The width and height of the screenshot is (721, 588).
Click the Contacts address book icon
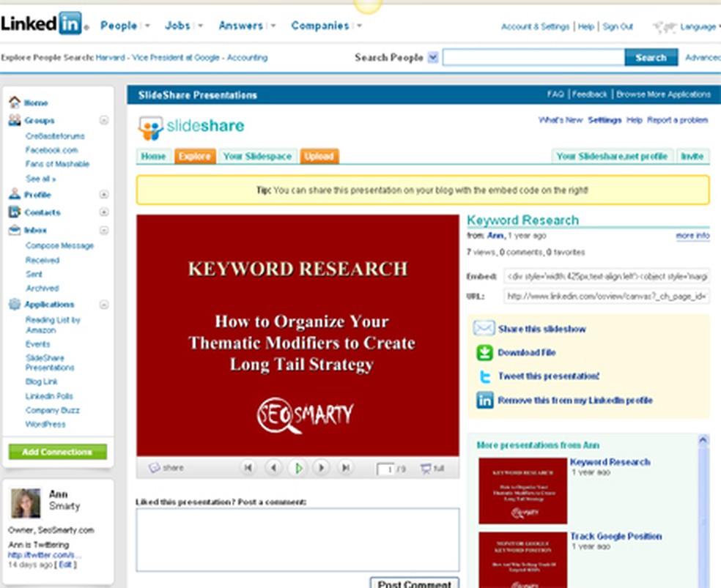(15, 212)
